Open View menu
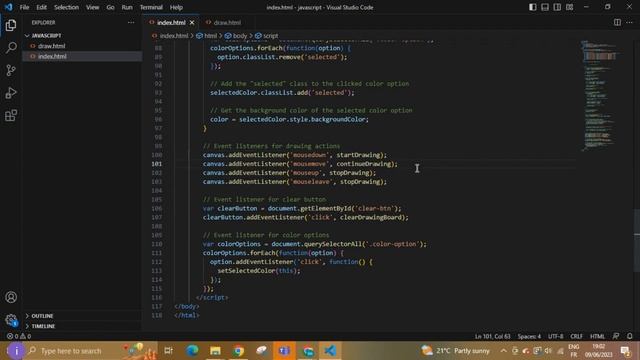Viewport: 640px width, 360px height. 93,7
